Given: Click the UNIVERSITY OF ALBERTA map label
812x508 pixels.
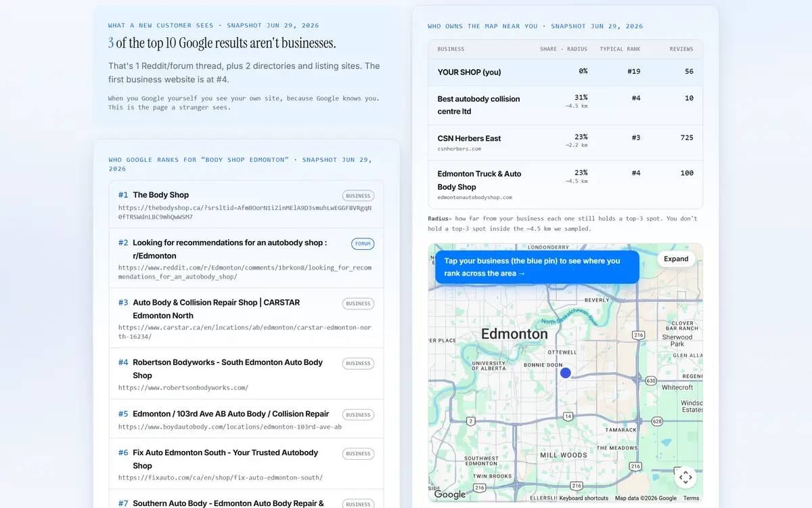Looking at the screenshot, I should (489, 366).
